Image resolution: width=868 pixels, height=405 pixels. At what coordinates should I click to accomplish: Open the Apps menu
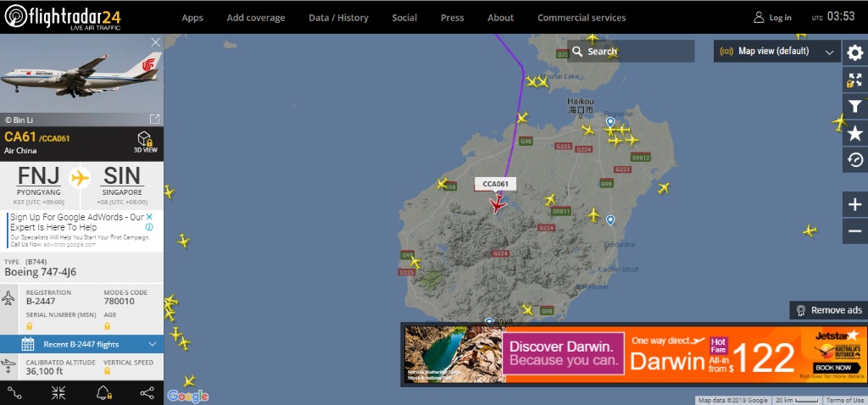(192, 18)
